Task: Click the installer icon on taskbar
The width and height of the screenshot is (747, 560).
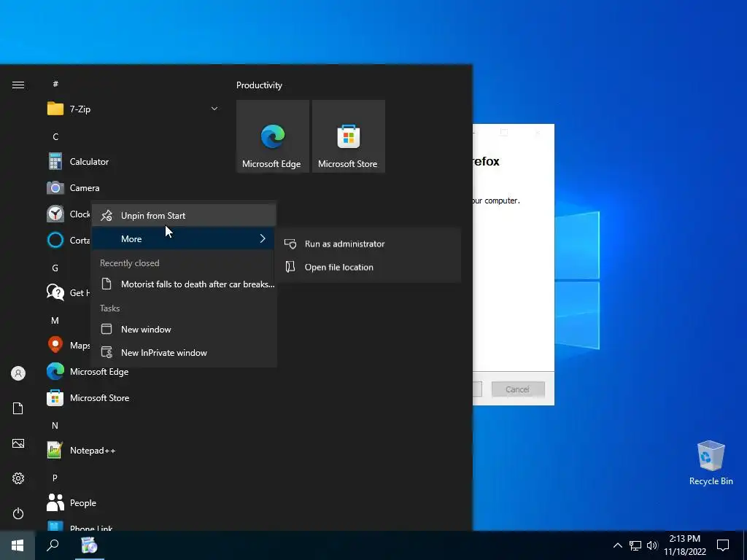Action: point(89,545)
